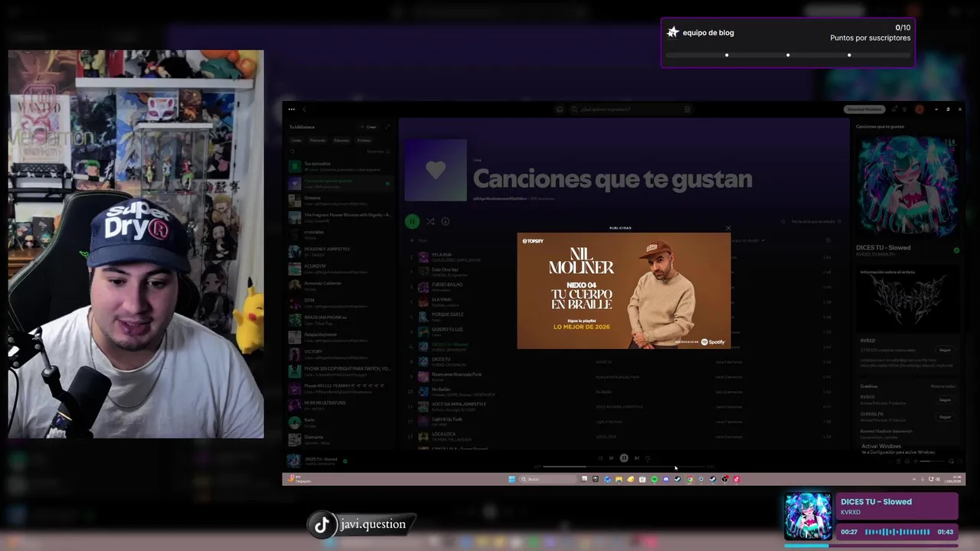Open HEAVENLY JUMPSTYLE in the library
Screen dimensions: 980x551
[x=340, y=251]
